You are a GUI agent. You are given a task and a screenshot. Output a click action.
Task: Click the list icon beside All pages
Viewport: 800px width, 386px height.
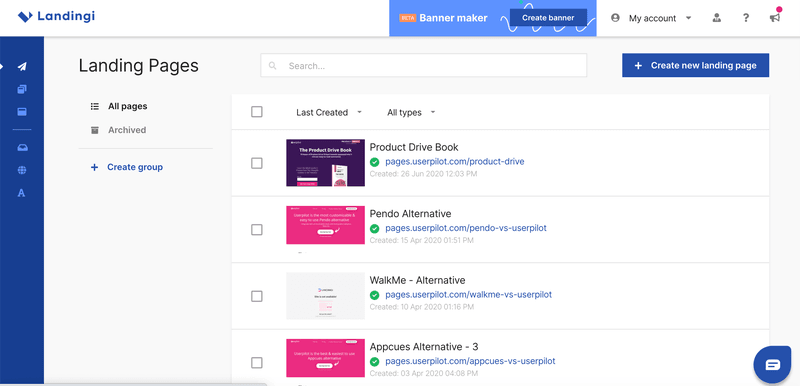pos(94,107)
